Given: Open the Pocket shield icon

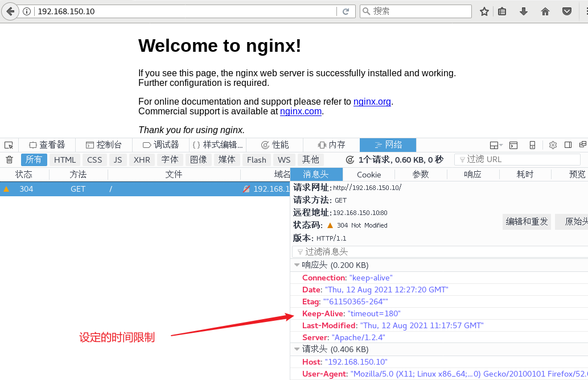Looking at the screenshot, I should 567,11.
